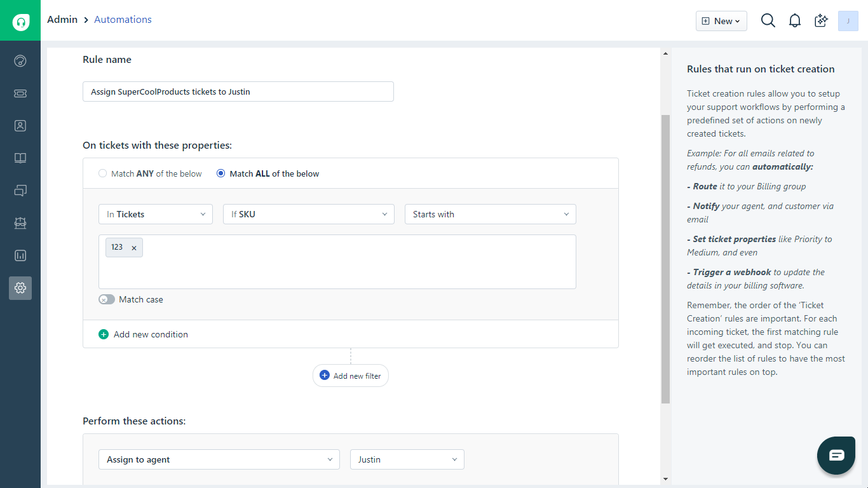Screen dimensions: 868x488
Task: Click the search magnifier icon
Action: [768, 21]
